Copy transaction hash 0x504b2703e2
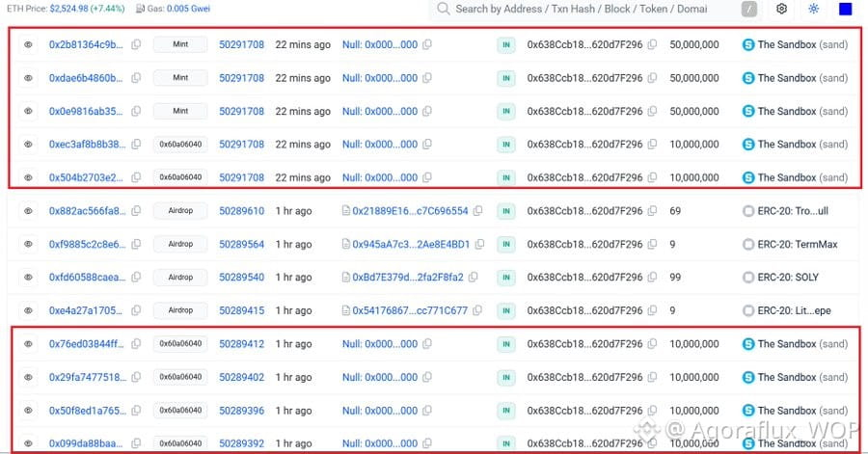The width and height of the screenshot is (868, 454). (x=136, y=177)
